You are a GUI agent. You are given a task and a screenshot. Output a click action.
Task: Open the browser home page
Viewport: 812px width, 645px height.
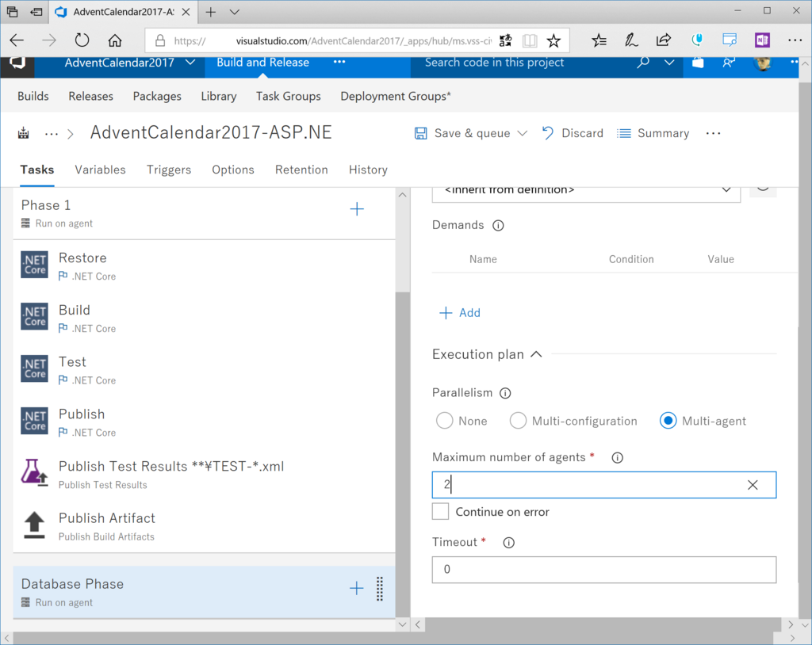click(x=115, y=40)
